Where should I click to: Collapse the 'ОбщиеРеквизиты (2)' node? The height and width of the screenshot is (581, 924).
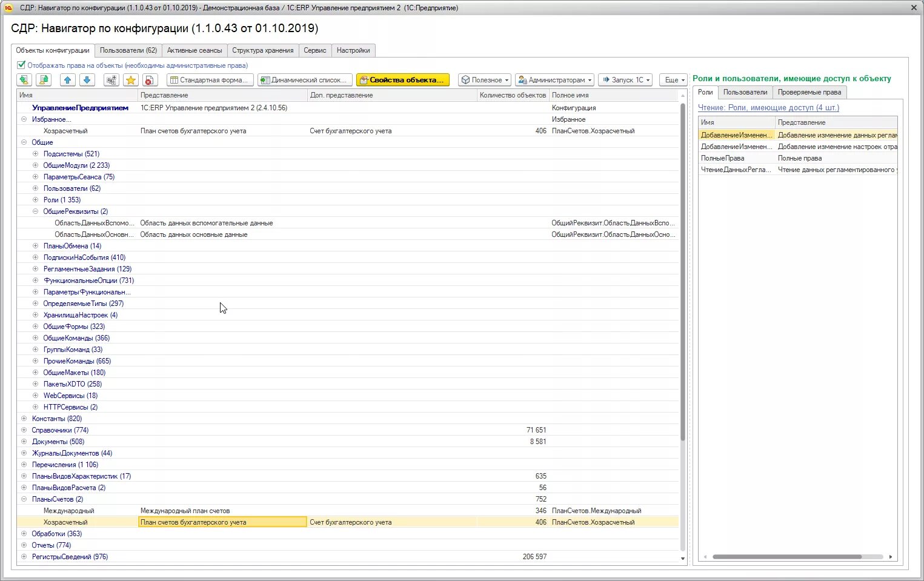[36, 211]
